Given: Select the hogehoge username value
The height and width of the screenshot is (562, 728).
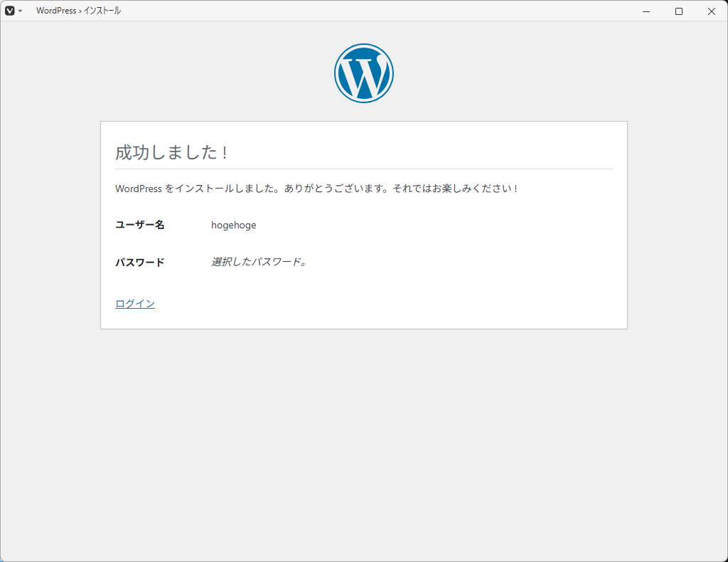Looking at the screenshot, I should tap(233, 225).
